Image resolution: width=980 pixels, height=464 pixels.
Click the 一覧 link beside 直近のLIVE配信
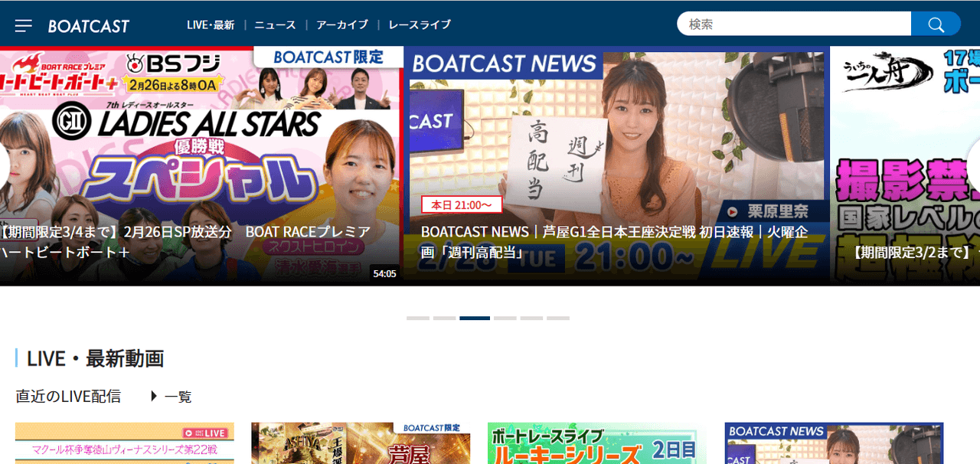pos(171,397)
